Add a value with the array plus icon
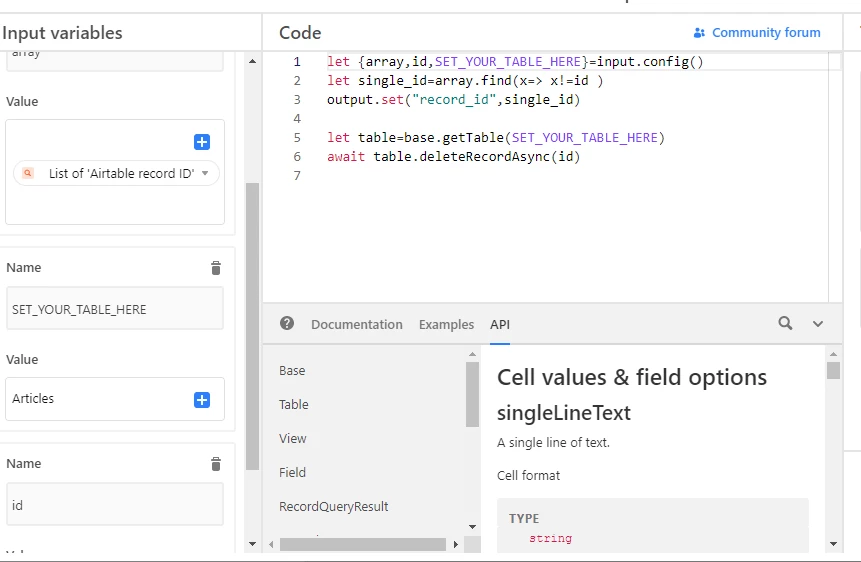 (202, 142)
